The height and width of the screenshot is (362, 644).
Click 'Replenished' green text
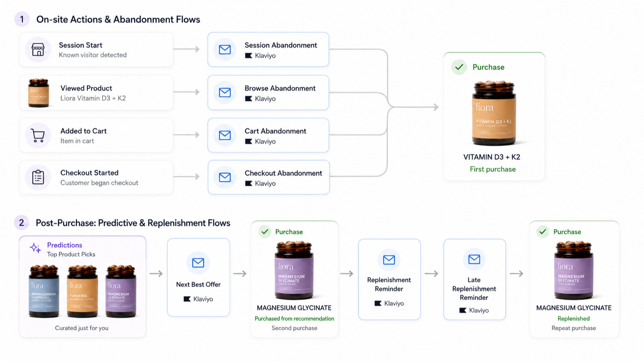[574, 319]
